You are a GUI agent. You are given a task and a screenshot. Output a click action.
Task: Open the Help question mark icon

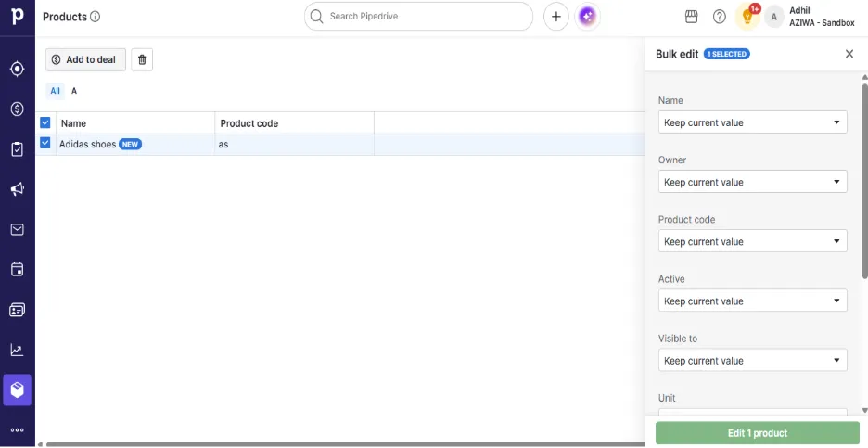click(x=719, y=17)
